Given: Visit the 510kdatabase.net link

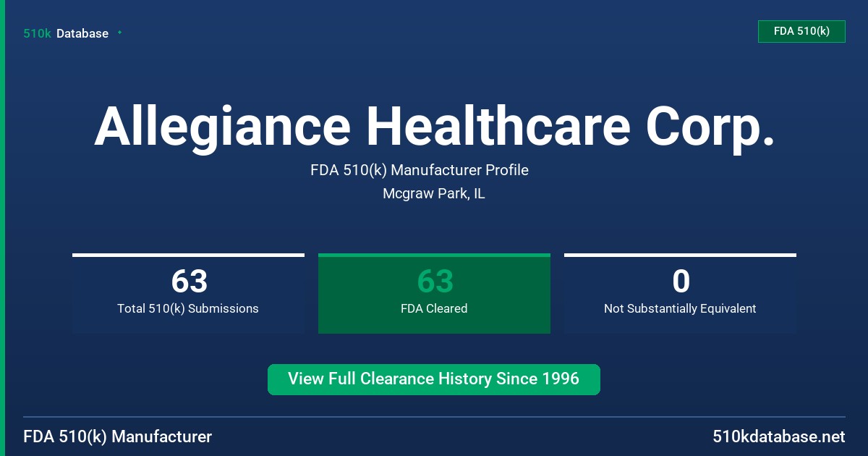Looking at the screenshot, I should point(778,436).
